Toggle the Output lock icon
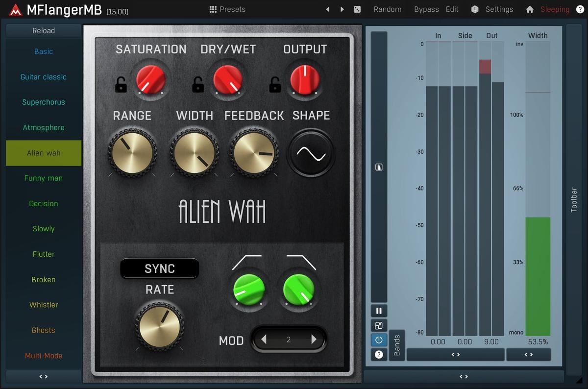This screenshot has width=588, height=389. [274, 85]
